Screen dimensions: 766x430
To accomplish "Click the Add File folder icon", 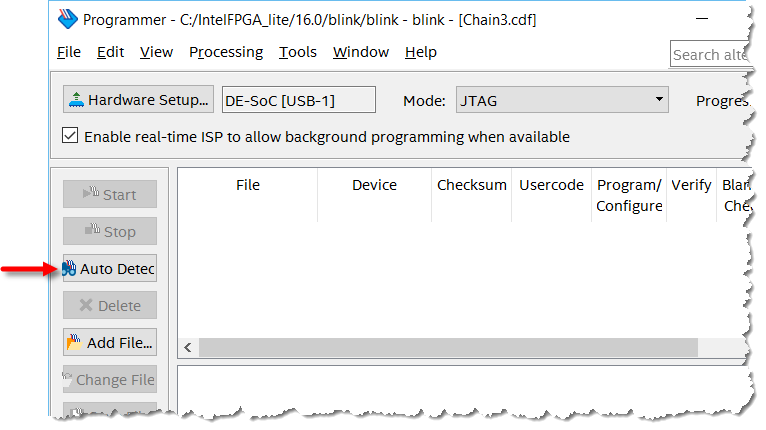I will pos(74,343).
